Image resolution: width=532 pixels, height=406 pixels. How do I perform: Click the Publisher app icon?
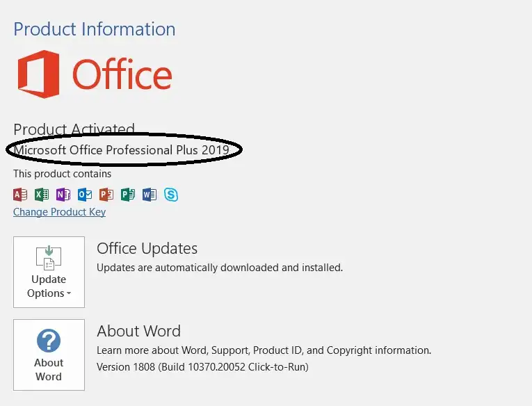point(128,195)
